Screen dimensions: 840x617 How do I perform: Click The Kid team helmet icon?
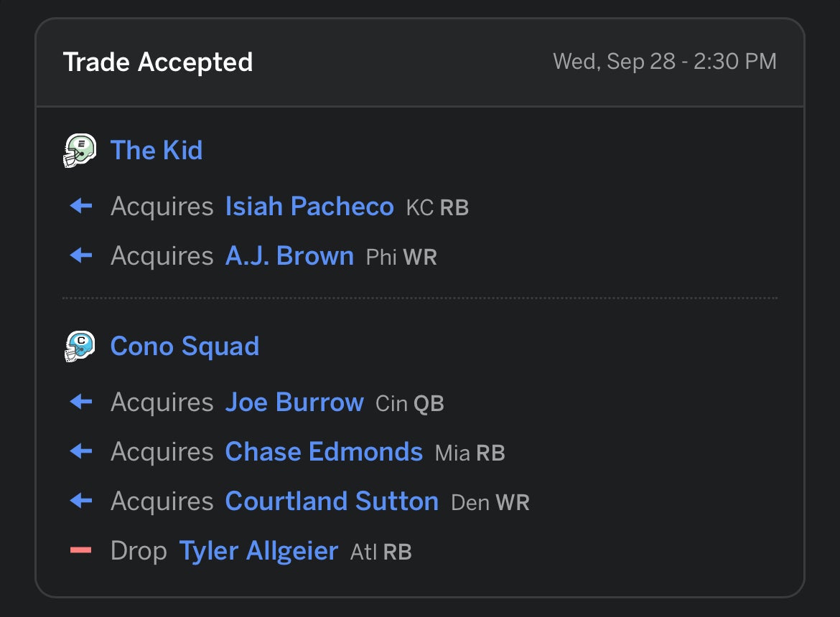point(80,151)
